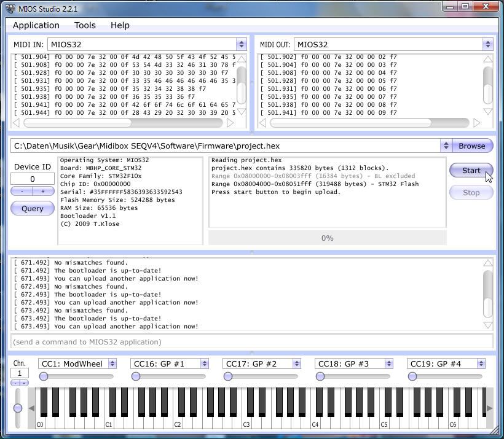
Task: Click the Stop upload button
Action: click(x=471, y=192)
